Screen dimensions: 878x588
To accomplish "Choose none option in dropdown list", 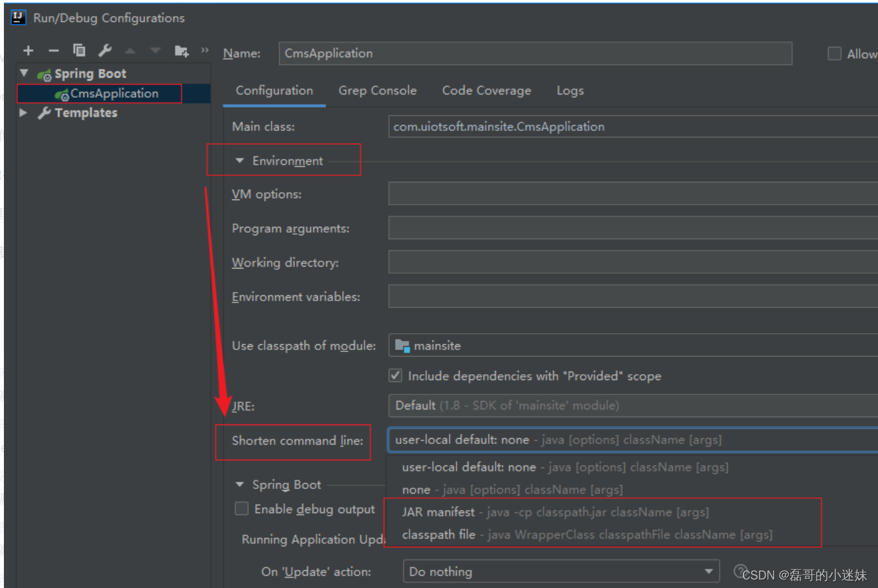I will [x=633, y=490].
